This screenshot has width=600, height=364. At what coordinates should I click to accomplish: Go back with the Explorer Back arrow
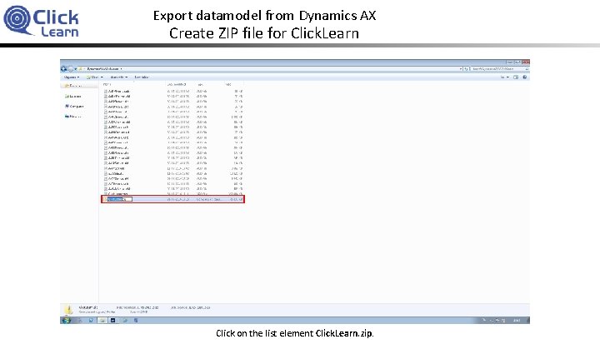pyautogui.click(x=64, y=69)
